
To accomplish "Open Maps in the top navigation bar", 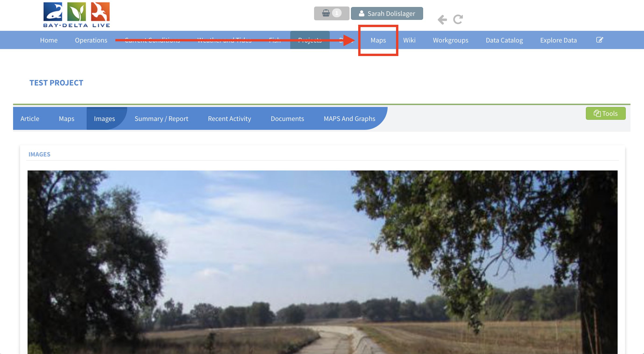I will (x=378, y=40).
